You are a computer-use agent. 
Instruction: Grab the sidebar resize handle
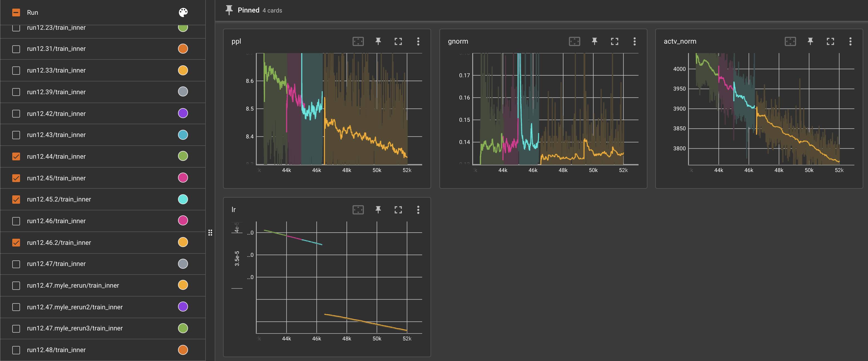point(210,232)
